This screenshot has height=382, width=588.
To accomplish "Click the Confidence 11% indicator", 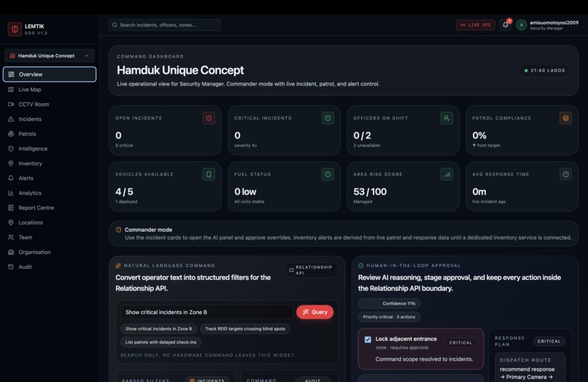I will tap(389, 304).
